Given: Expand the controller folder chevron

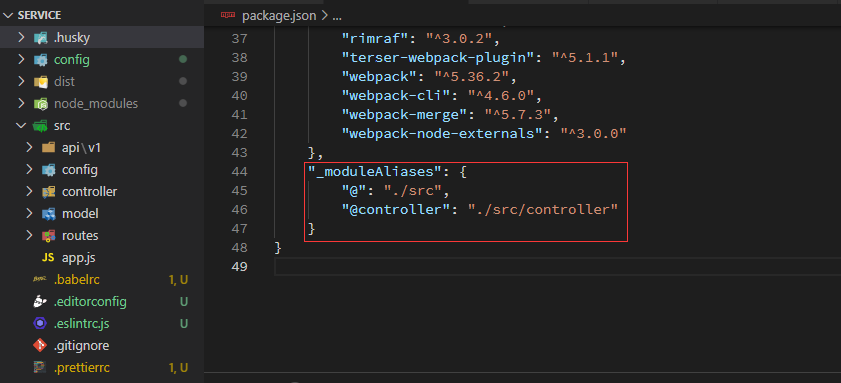Looking at the screenshot, I should click(29, 192).
